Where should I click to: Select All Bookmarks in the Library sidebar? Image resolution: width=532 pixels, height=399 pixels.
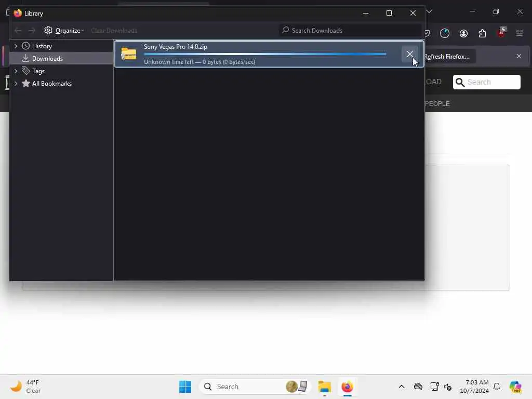click(51, 84)
